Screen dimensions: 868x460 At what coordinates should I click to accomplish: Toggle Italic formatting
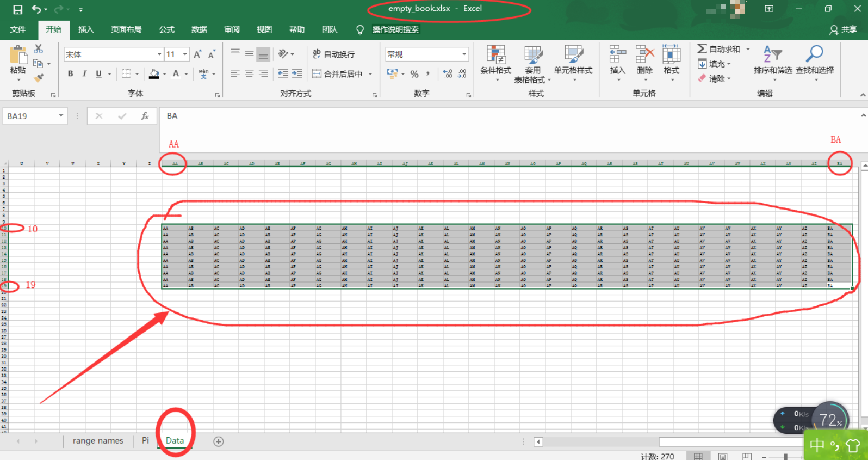(x=84, y=73)
